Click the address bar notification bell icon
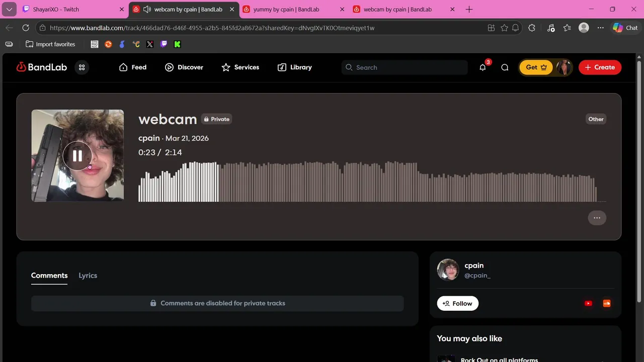The height and width of the screenshot is (362, 644). tap(515, 28)
